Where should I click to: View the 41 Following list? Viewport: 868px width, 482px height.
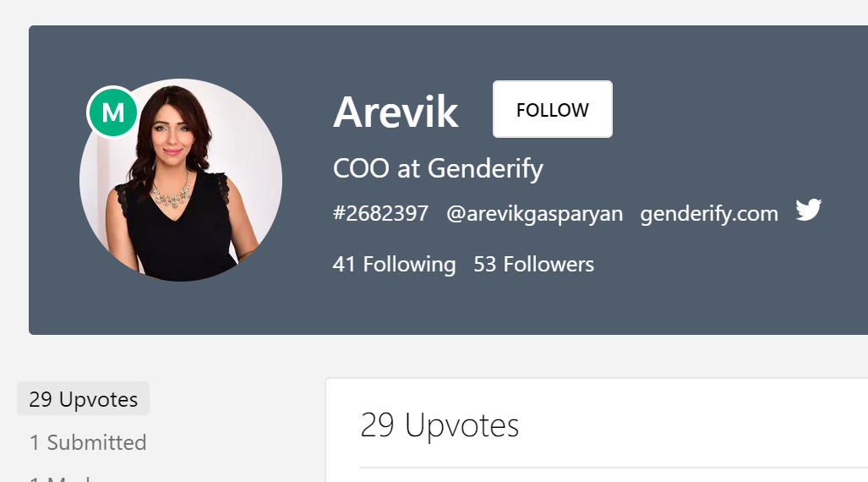(x=394, y=265)
